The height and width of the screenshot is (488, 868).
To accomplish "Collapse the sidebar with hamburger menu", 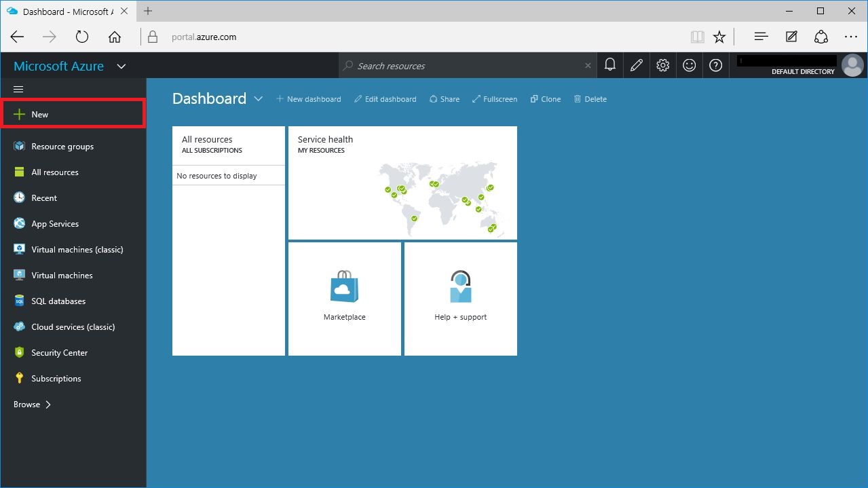I will coord(19,89).
